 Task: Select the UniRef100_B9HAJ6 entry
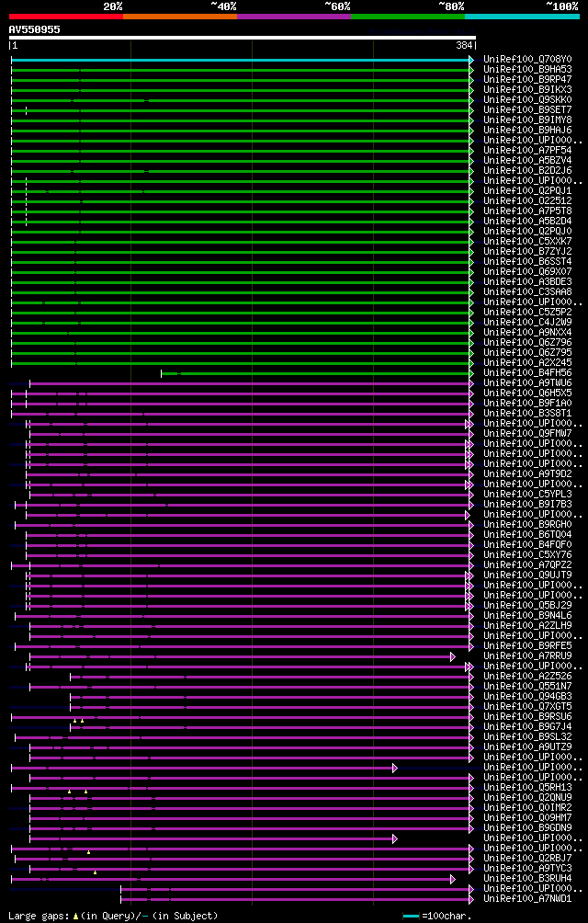[x=527, y=131]
